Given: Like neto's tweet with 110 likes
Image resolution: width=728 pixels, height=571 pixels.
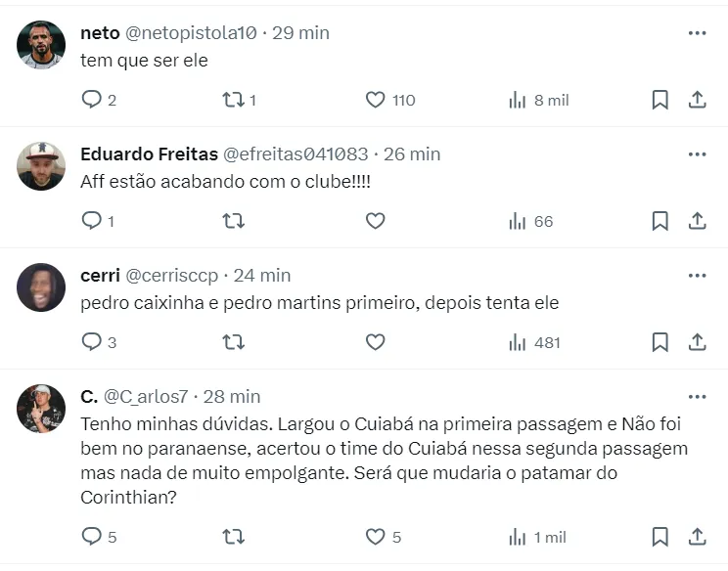Looking at the screenshot, I should click(x=375, y=100).
